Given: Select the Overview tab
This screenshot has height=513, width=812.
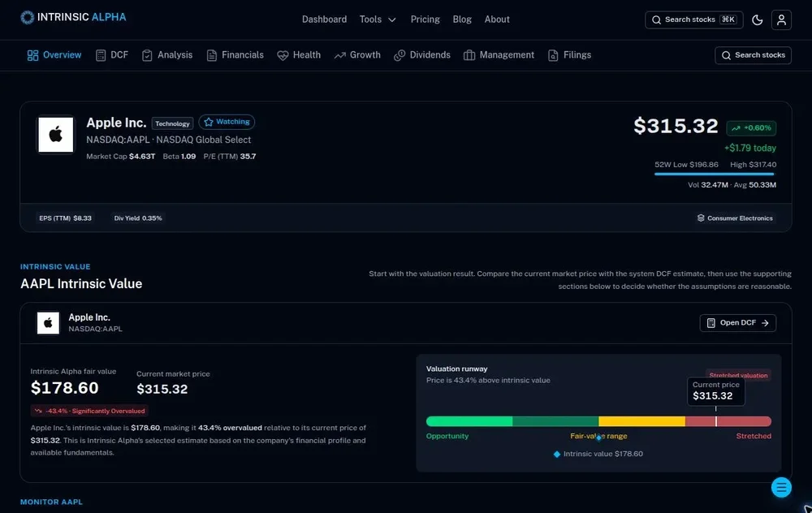Looking at the screenshot, I should 54,55.
